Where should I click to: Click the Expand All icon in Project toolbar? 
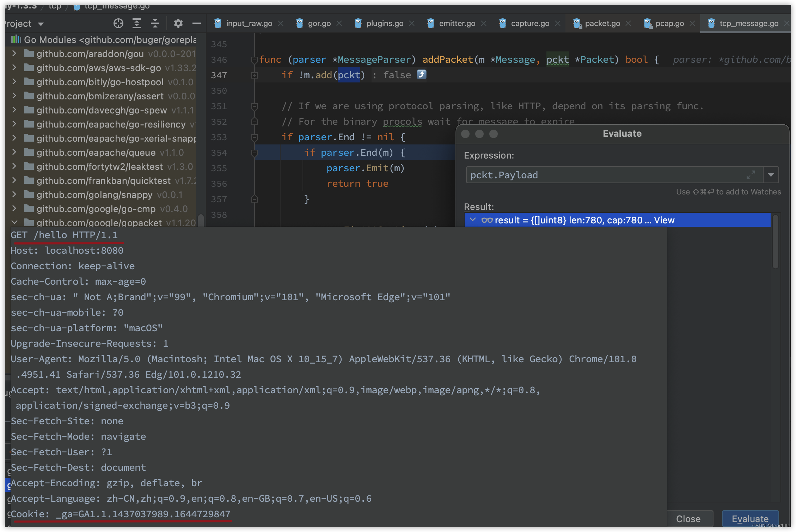click(136, 24)
